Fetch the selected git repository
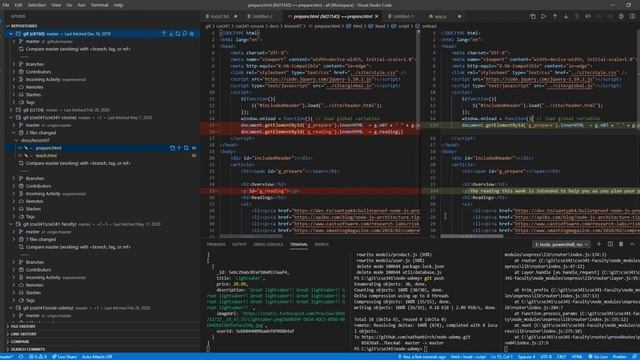Screen dimensions: 640x360 [178, 34]
